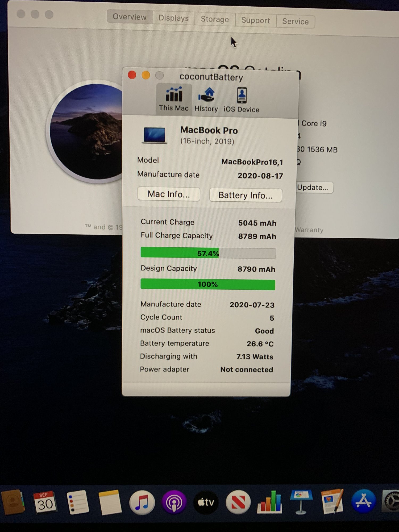The width and height of the screenshot is (399, 532).
Task: Click the 8790 mAh design capacity value
Action: [256, 269]
